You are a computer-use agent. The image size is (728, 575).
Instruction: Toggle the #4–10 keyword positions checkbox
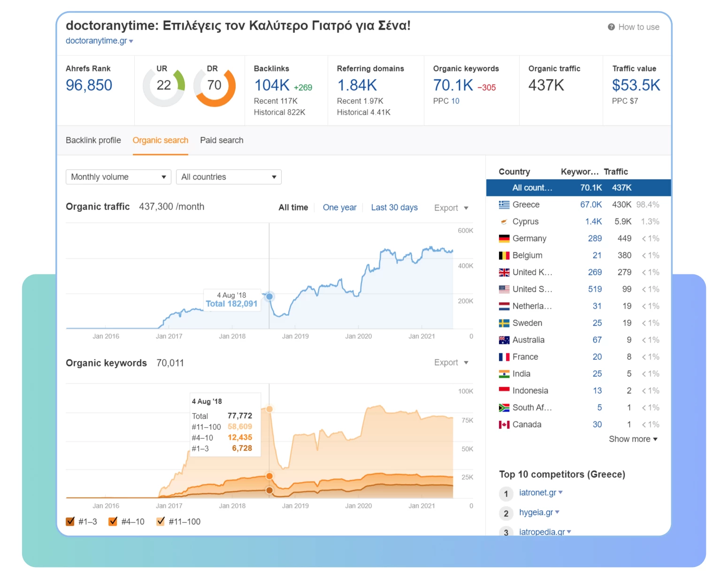point(113,521)
